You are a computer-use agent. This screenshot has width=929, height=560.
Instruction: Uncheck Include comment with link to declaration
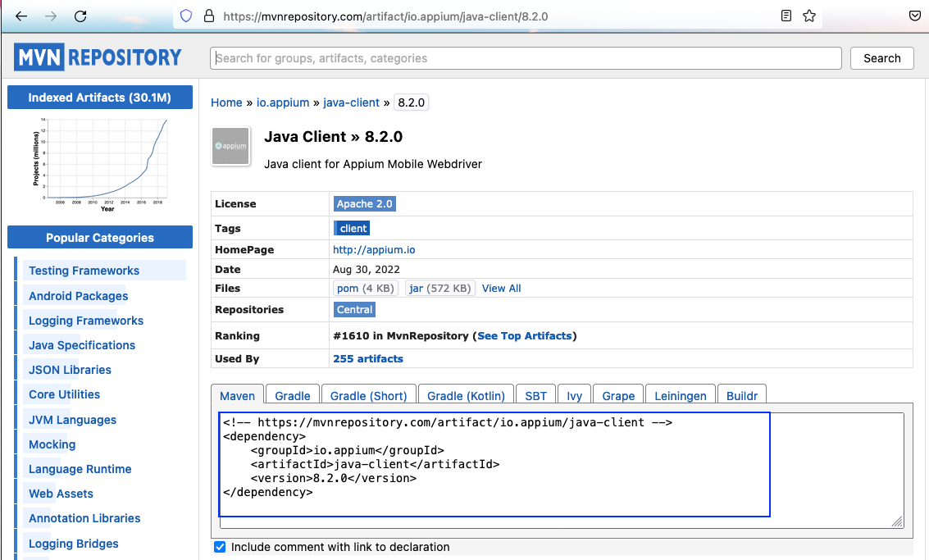pyautogui.click(x=220, y=547)
